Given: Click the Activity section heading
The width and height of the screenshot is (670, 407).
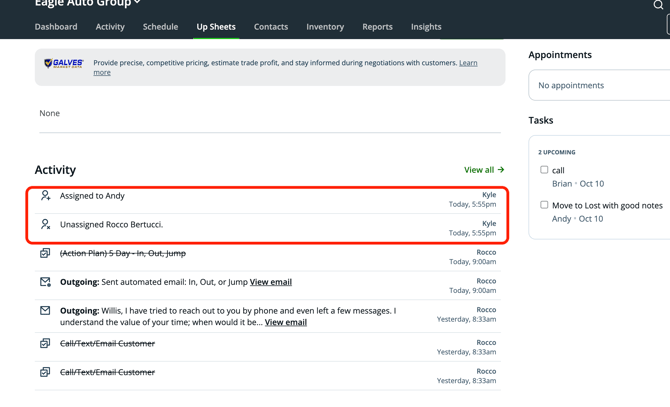Looking at the screenshot, I should click(x=55, y=170).
